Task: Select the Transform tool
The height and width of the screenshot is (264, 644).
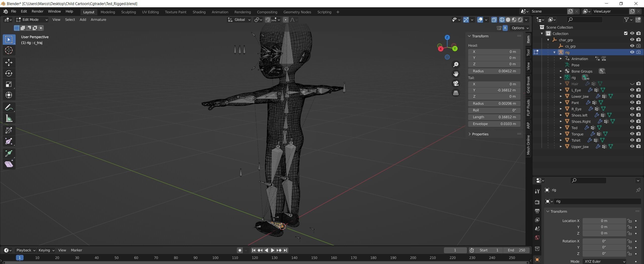Action: [9, 95]
